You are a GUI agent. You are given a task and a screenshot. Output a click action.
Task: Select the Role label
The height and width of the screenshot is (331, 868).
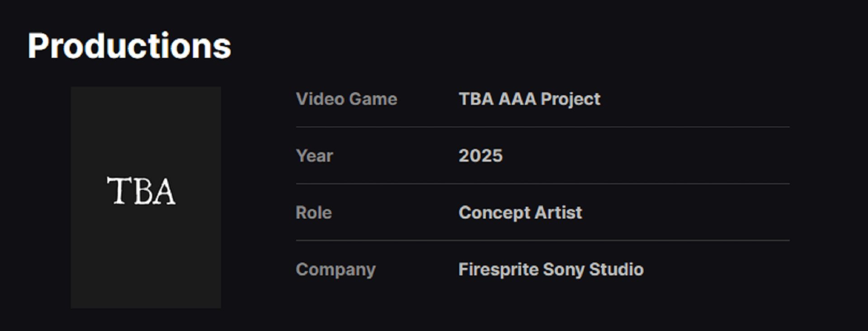click(314, 213)
